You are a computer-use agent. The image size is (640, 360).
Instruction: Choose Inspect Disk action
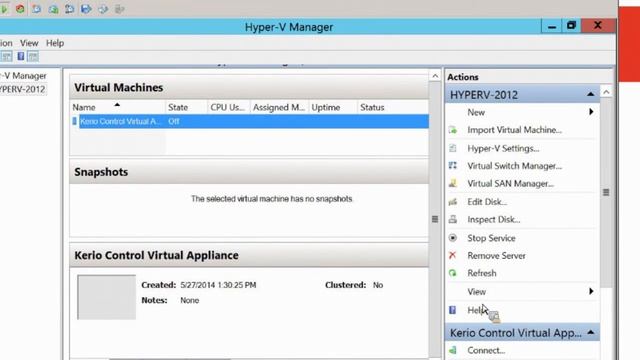pos(493,219)
